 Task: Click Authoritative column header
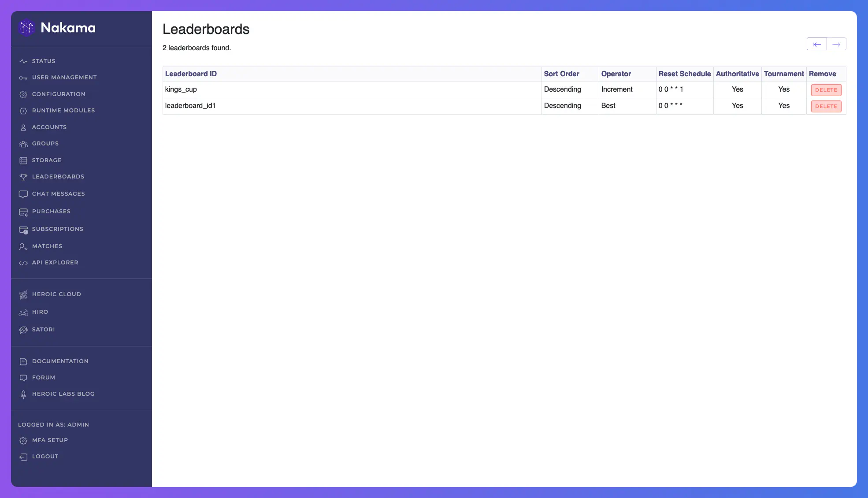click(738, 74)
